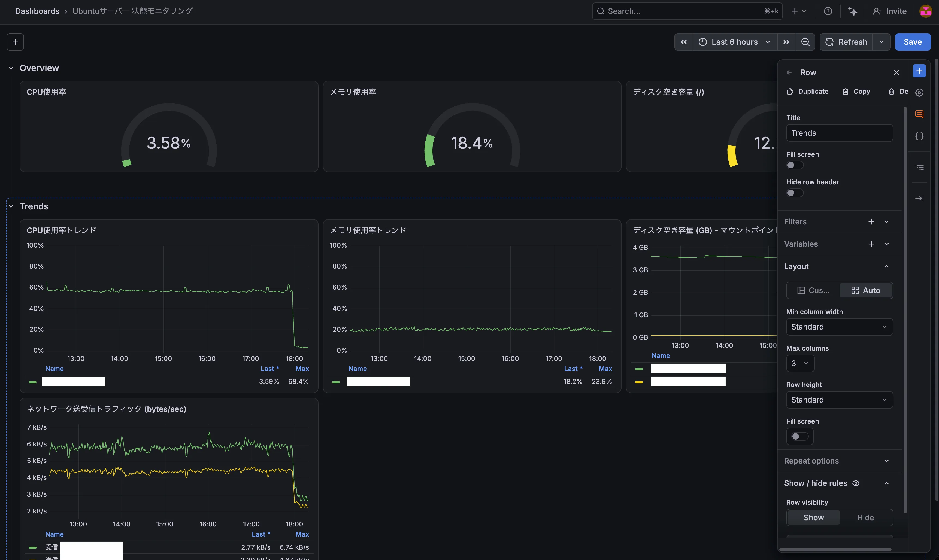Open the Max columns dropdown

800,363
